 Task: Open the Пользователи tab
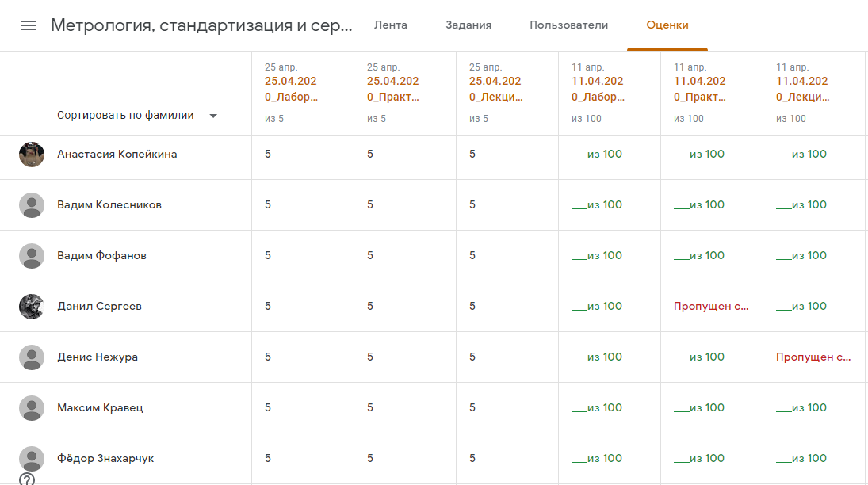point(569,25)
